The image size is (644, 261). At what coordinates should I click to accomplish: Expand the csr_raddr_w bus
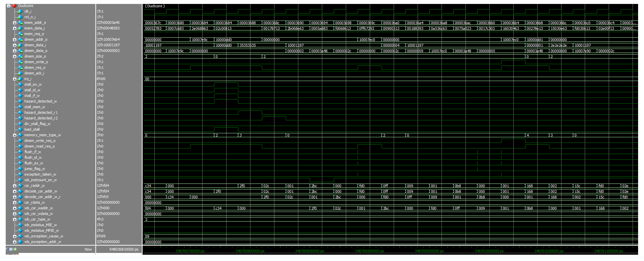15,186
